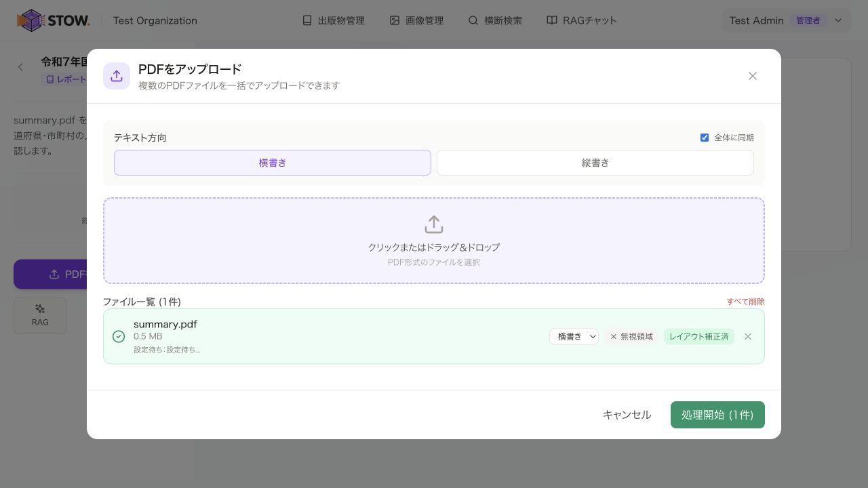Open RAGチャット in the top navigation

582,20
